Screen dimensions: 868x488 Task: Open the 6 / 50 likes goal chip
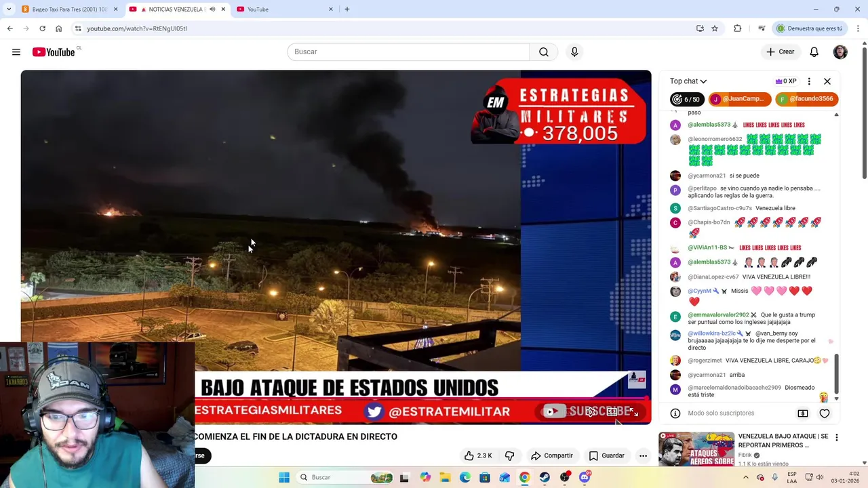686,100
